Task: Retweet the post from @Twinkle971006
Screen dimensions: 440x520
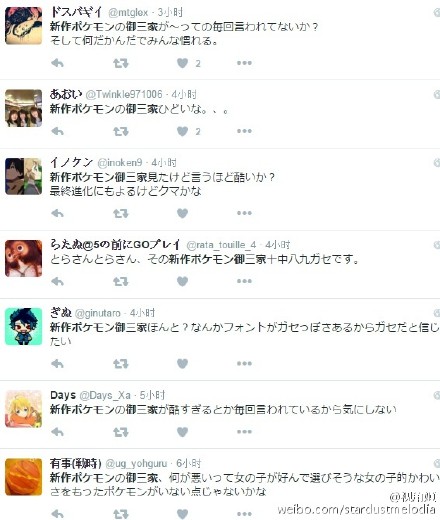Action: coord(120,131)
